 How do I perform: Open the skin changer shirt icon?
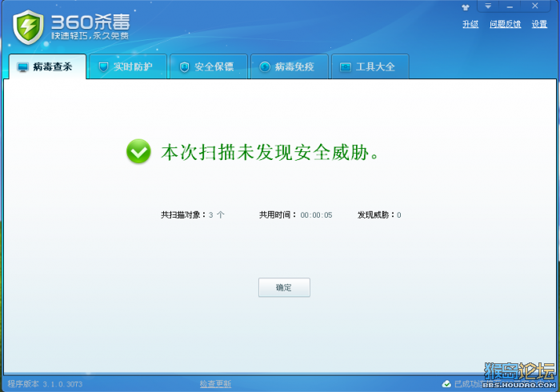click(466, 7)
